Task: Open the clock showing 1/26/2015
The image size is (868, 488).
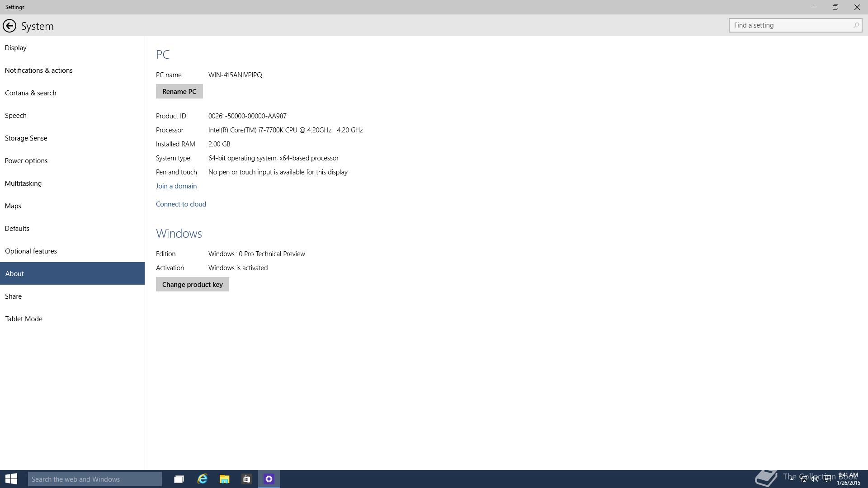Action: click(849, 479)
